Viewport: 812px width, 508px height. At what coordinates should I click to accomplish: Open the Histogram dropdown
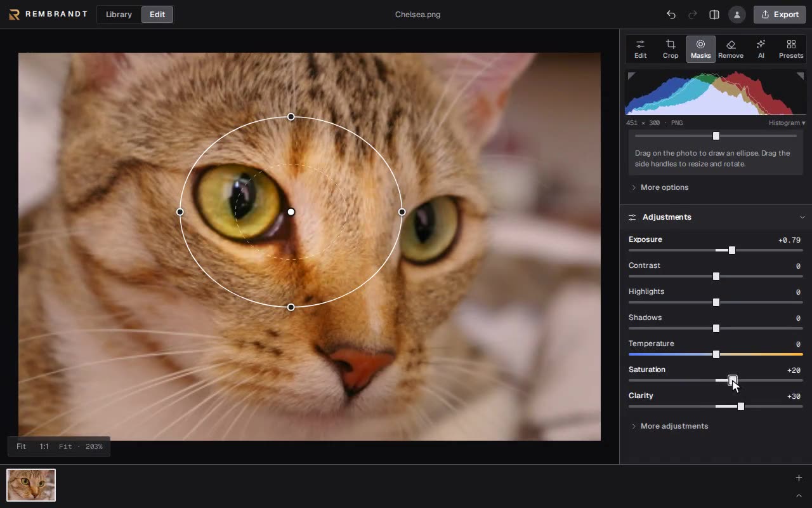click(x=787, y=123)
